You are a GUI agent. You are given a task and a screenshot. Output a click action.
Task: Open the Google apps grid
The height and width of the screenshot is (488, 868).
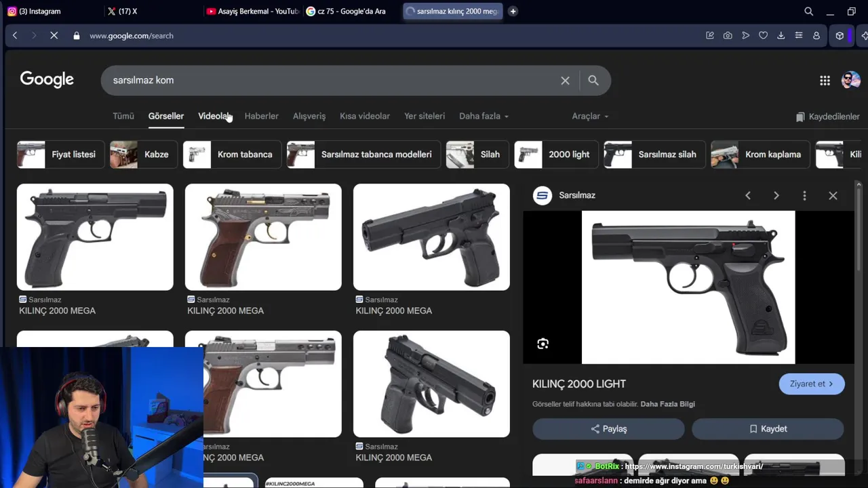825,81
